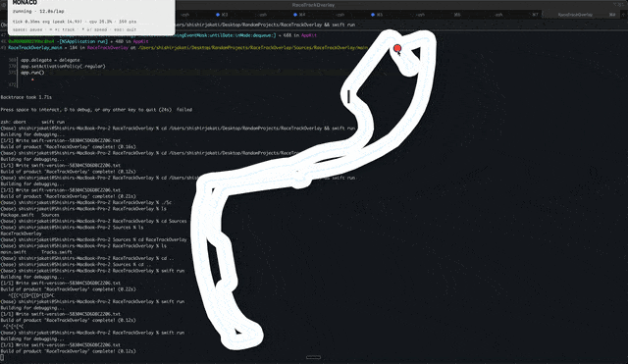628x364 pixels.
Task: Click the small handle at bottom center
Action: [x=313, y=357]
